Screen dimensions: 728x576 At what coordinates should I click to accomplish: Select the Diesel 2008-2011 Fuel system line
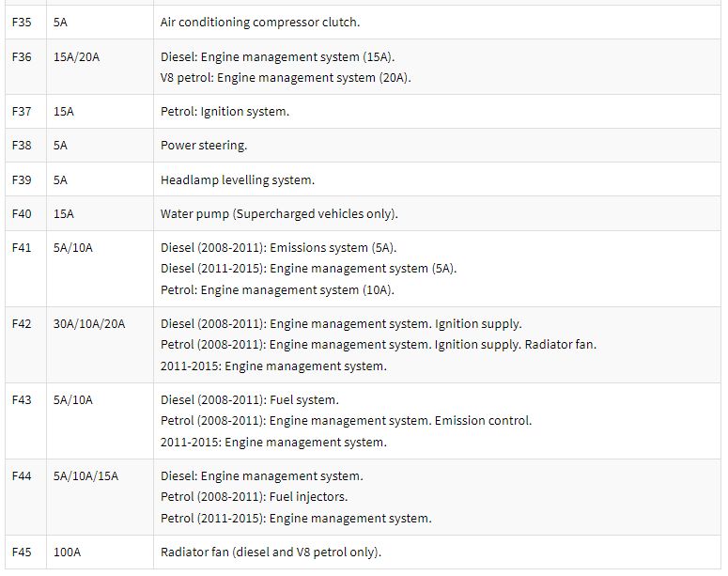tap(249, 400)
